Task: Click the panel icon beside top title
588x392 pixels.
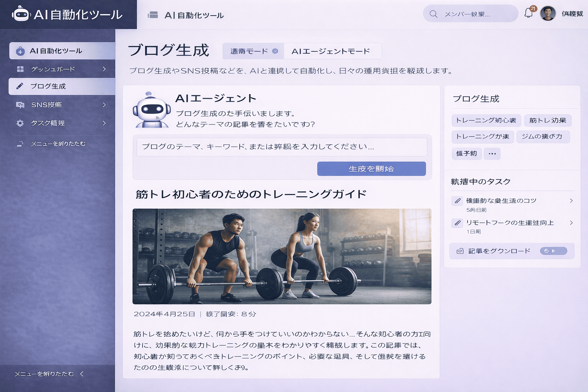Action: pos(153,15)
